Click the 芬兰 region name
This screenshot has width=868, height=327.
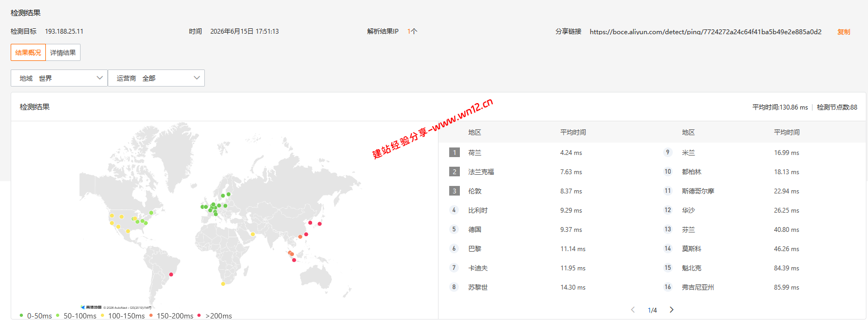coord(688,230)
